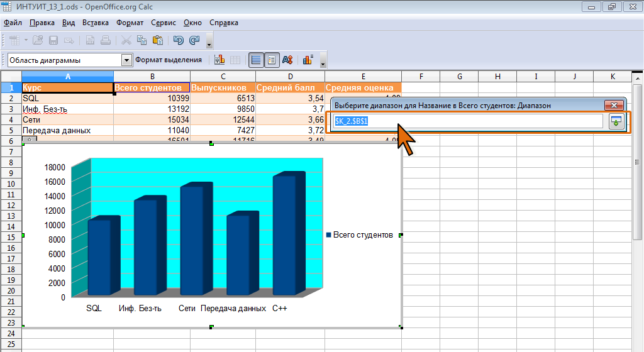This screenshot has width=644, height=352.
Task: Click the Всего студентов header cell
Action: pyautogui.click(x=152, y=87)
